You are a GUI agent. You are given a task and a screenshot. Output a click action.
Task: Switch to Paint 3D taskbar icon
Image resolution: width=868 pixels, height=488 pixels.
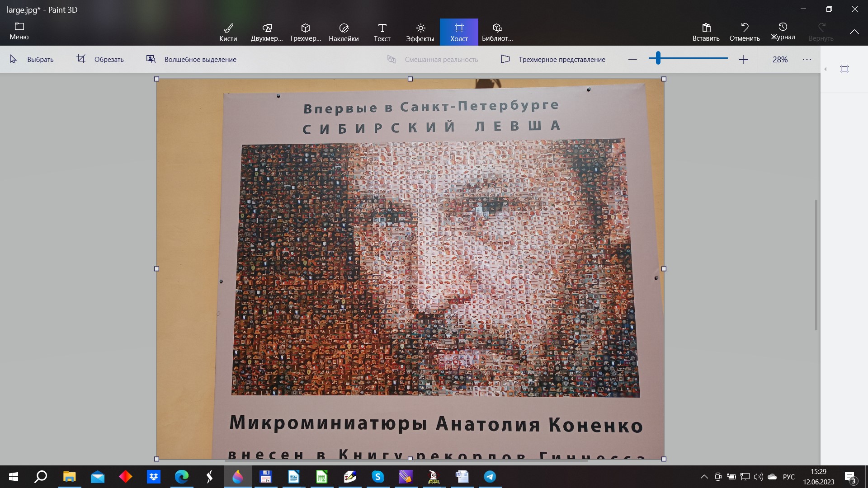point(238,477)
